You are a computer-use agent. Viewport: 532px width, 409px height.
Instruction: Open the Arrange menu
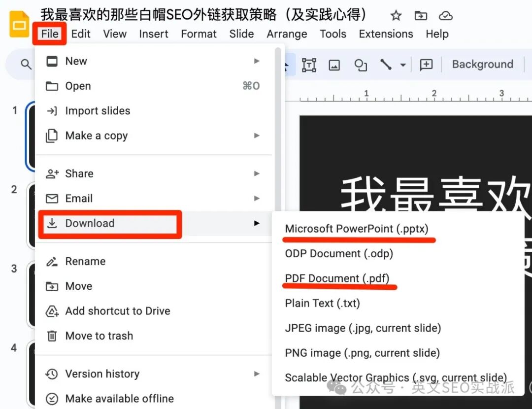tap(287, 34)
